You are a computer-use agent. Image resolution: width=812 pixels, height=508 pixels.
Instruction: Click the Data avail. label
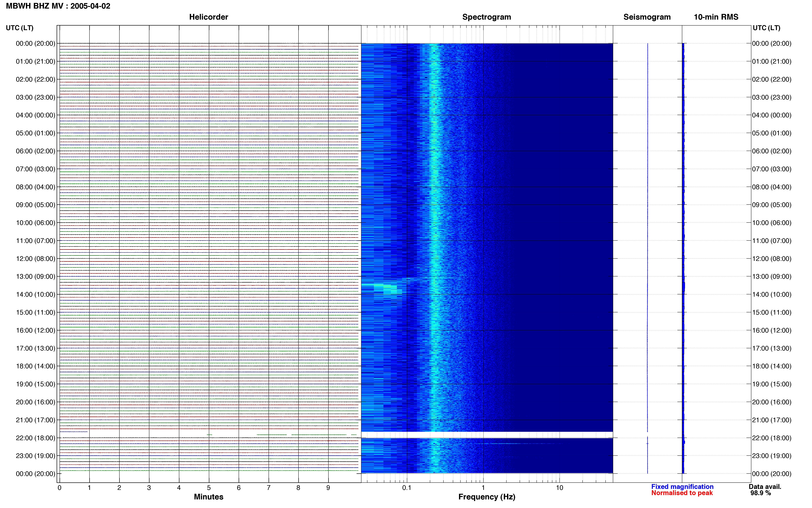(x=765, y=486)
